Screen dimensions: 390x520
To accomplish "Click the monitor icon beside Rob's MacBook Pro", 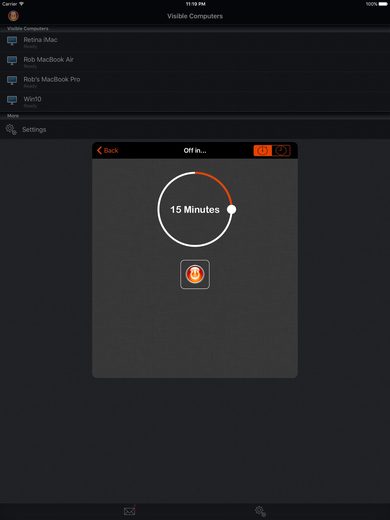I will coord(12,80).
